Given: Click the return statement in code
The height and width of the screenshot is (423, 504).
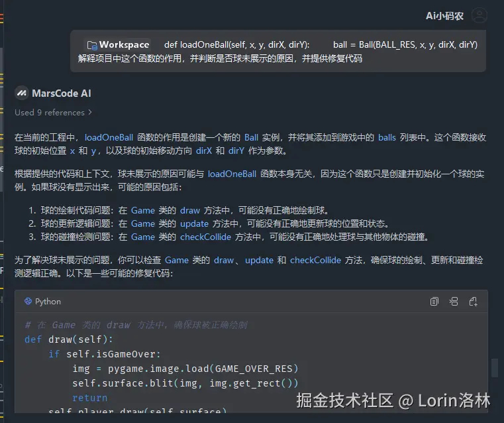Looking at the screenshot, I should point(89,398).
